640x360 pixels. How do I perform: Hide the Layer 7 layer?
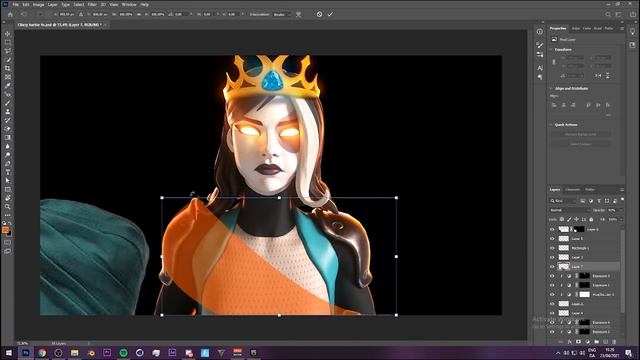tap(552, 267)
